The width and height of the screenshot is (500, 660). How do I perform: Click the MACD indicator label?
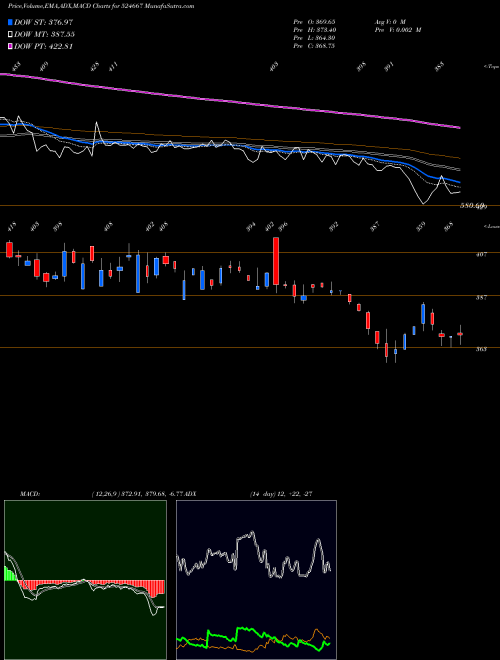point(30,494)
